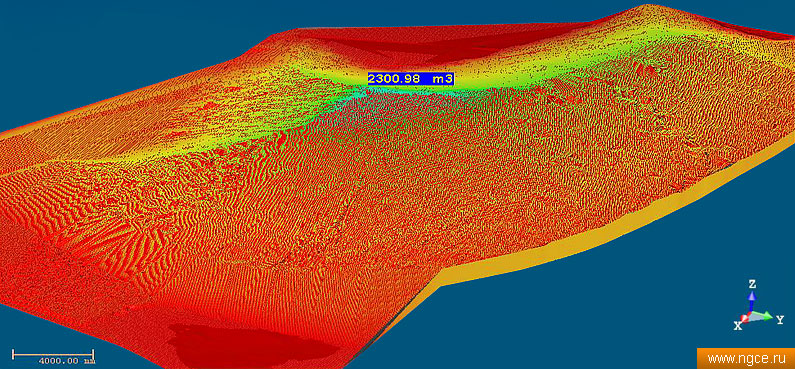Click the Z letter above triad

pos(752,284)
